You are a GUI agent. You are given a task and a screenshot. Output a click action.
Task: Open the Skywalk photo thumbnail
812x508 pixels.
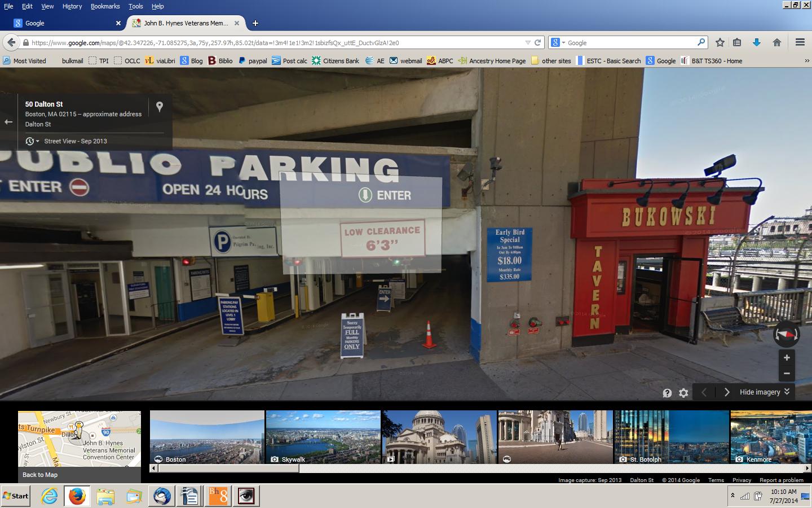tap(323, 437)
